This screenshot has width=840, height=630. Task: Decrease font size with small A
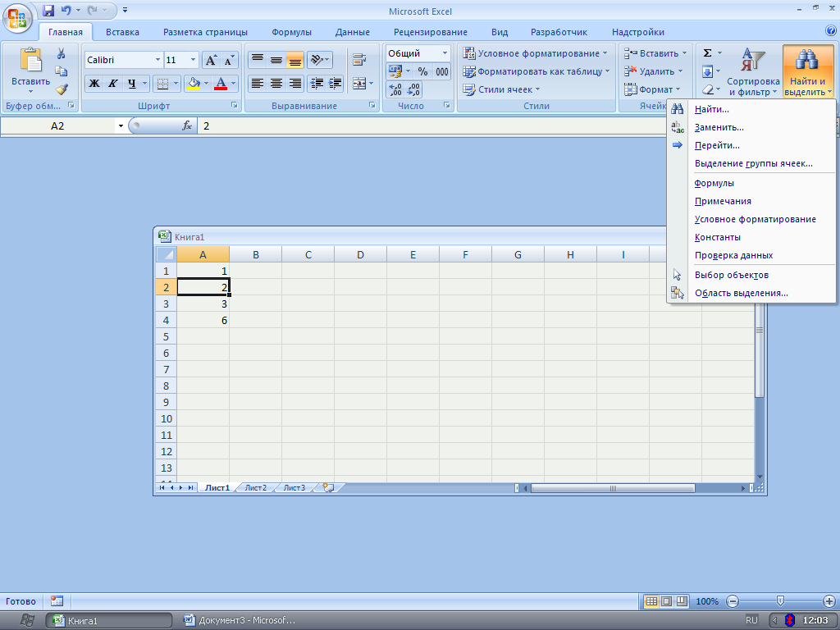click(x=229, y=60)
